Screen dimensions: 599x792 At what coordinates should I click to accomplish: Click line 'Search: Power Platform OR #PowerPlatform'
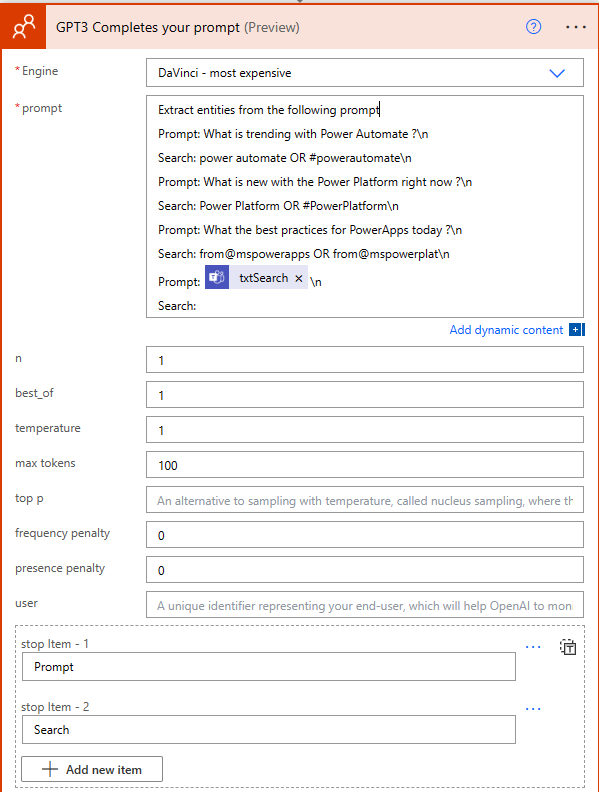pos(278,206)
